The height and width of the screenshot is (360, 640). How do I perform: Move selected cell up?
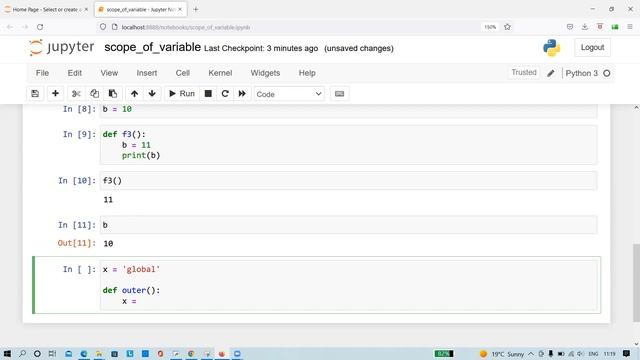[134, 94]
